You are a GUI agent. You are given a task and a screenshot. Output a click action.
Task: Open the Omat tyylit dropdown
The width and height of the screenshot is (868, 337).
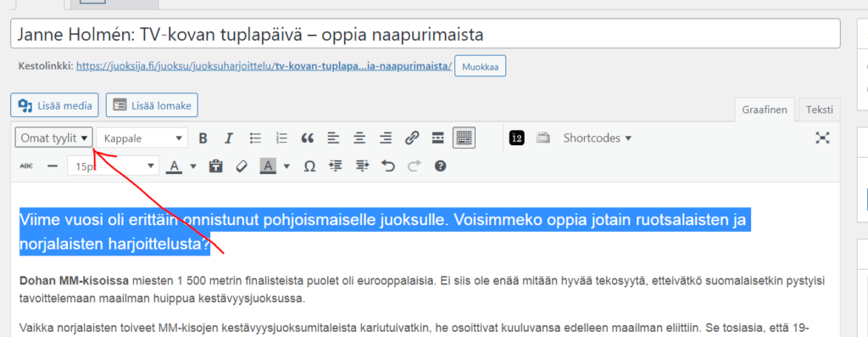(x=53, y=138)
